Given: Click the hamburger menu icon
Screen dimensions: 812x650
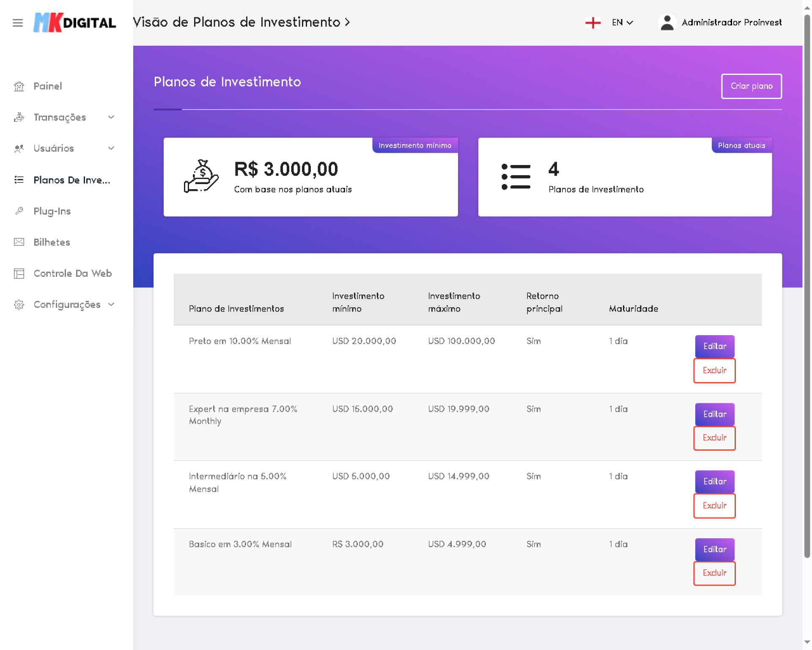Looking at the screenshot, I should coord(17,23).
